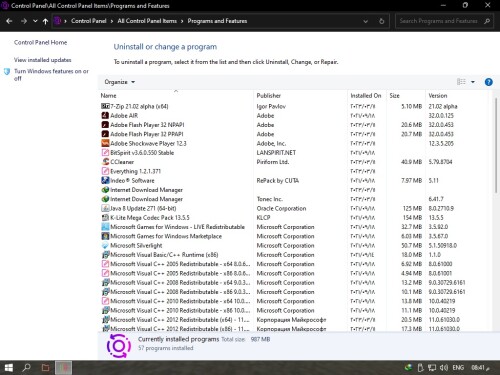This screenshot has width=500, height=375.
Task: Click the Piriform Ltd. publisher cell
Action: pyautogui.click(x=273, y=162)
